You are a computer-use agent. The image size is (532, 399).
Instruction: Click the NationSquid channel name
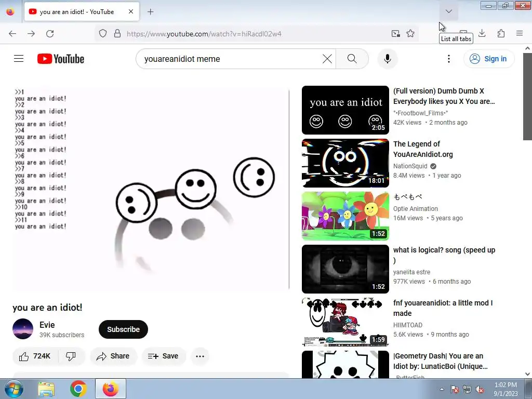click(x=410, y=166)
